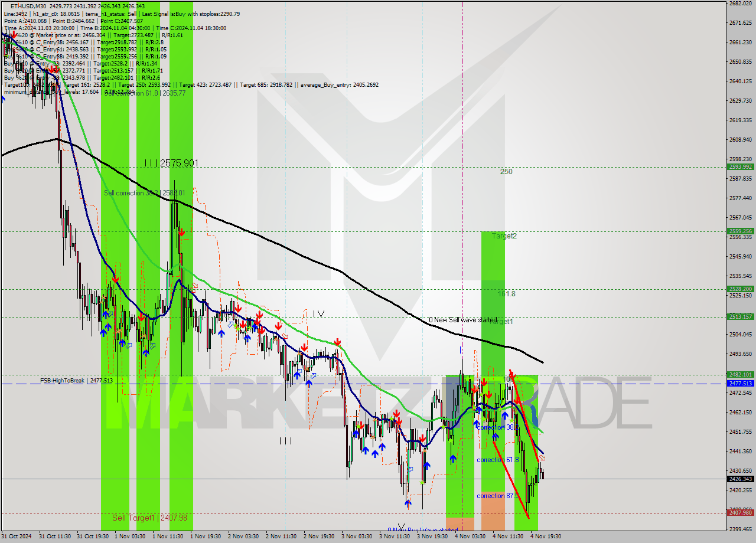Click the '1 Nov 11:30' time label

tap(167, 537)
